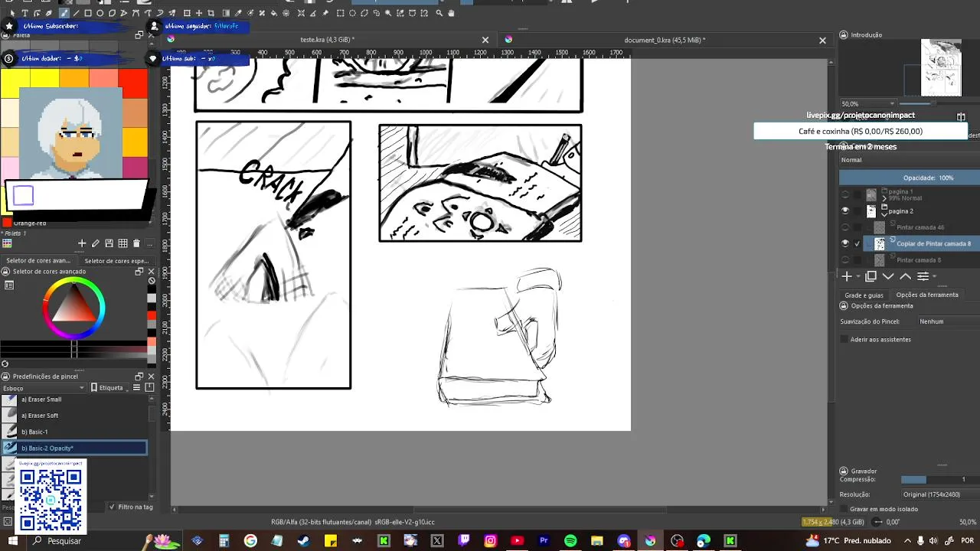Screen dimensions: 980x551
Task: Switch to Seletor de cores espe... tab
Action: click(116, 260)
